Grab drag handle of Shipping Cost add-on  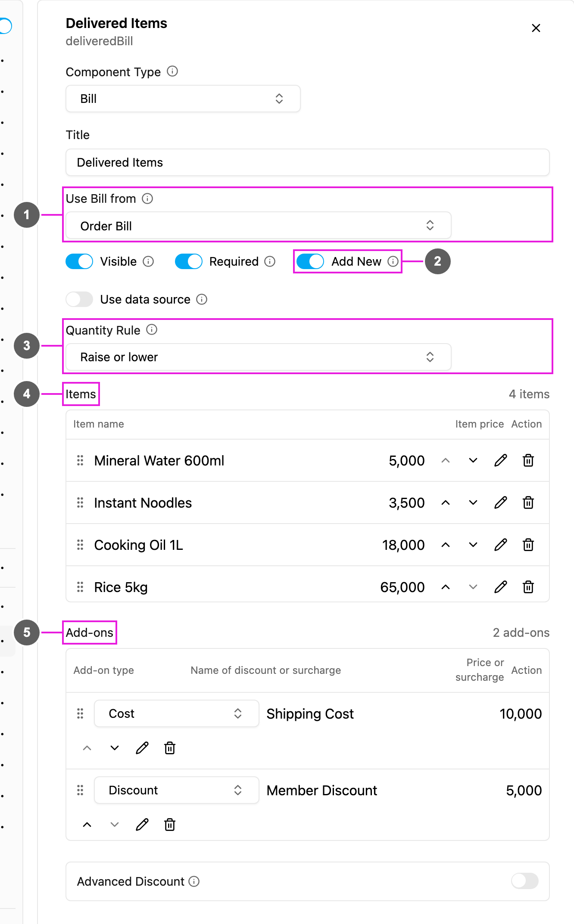coord(80,713)
